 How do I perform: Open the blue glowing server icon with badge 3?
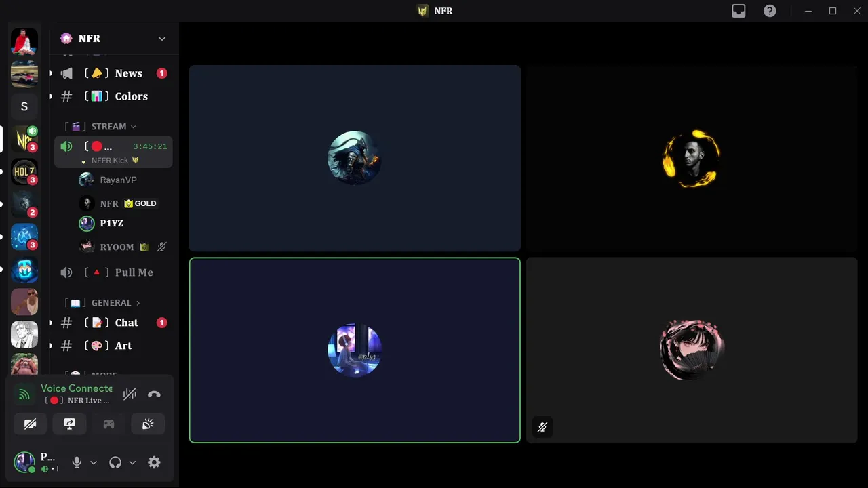tap(24, 237)
